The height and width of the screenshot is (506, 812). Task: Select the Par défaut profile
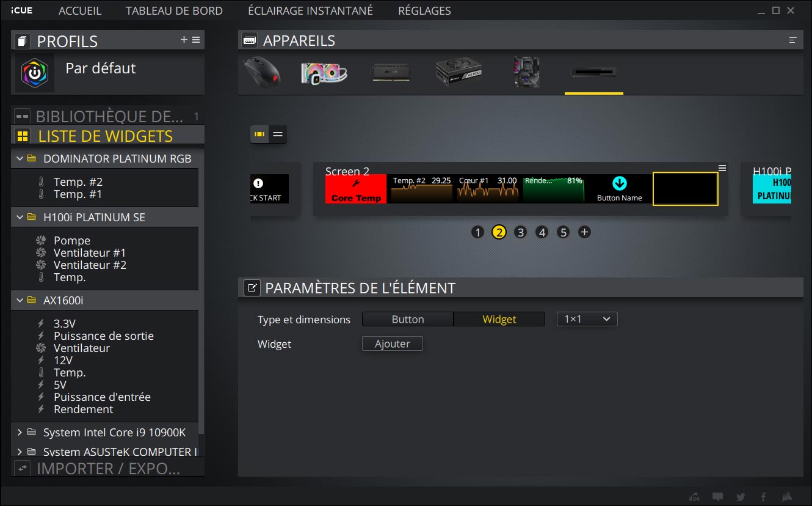coord(107,73)
